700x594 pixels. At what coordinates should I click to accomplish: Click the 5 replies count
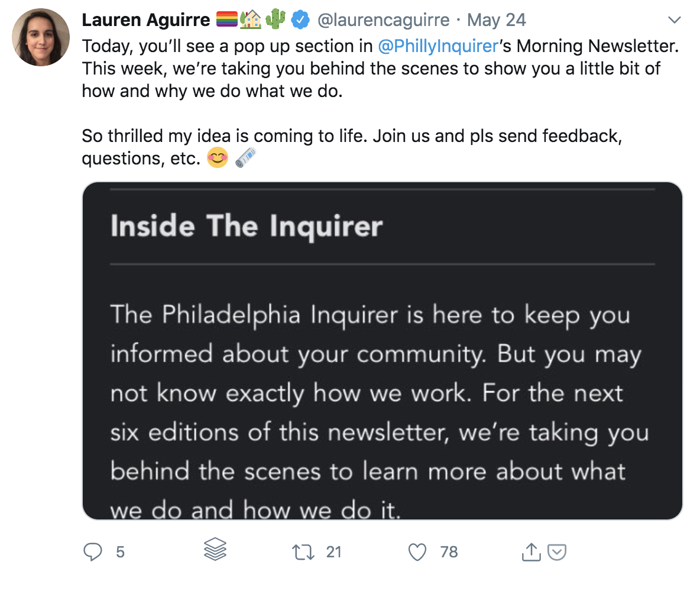(121, 552)
